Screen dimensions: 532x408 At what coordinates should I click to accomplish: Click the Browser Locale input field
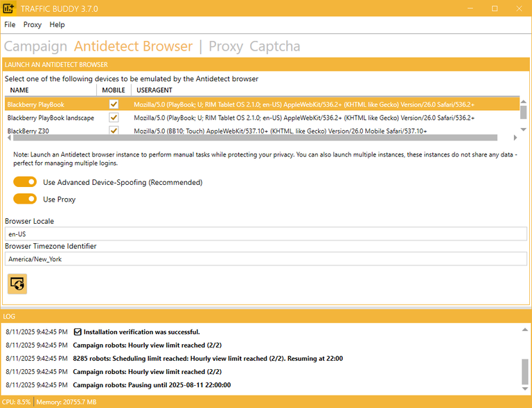coord(265,234)
